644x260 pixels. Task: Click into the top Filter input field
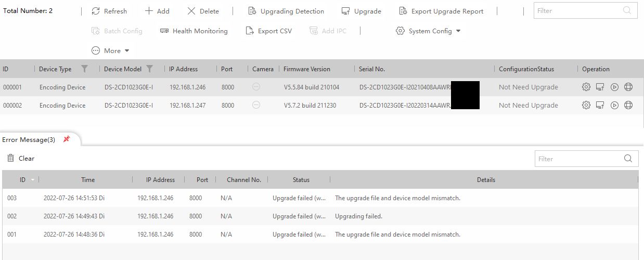point(577,11)
